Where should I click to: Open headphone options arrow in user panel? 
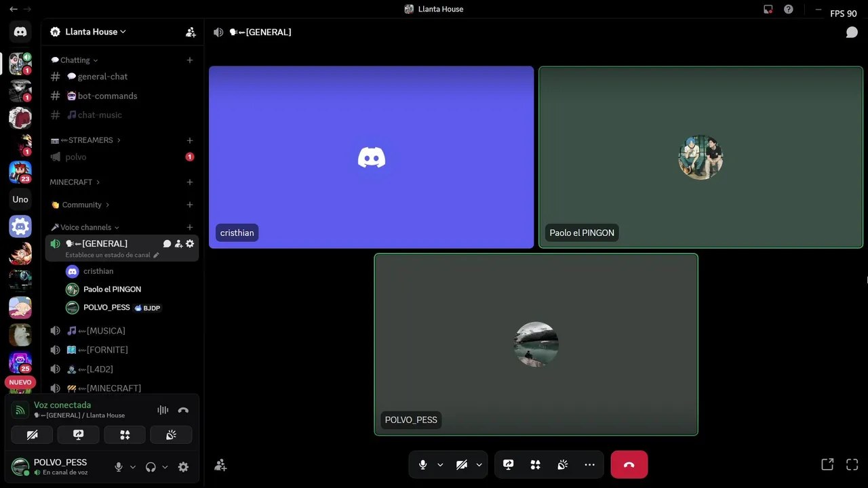coord(165,467)
